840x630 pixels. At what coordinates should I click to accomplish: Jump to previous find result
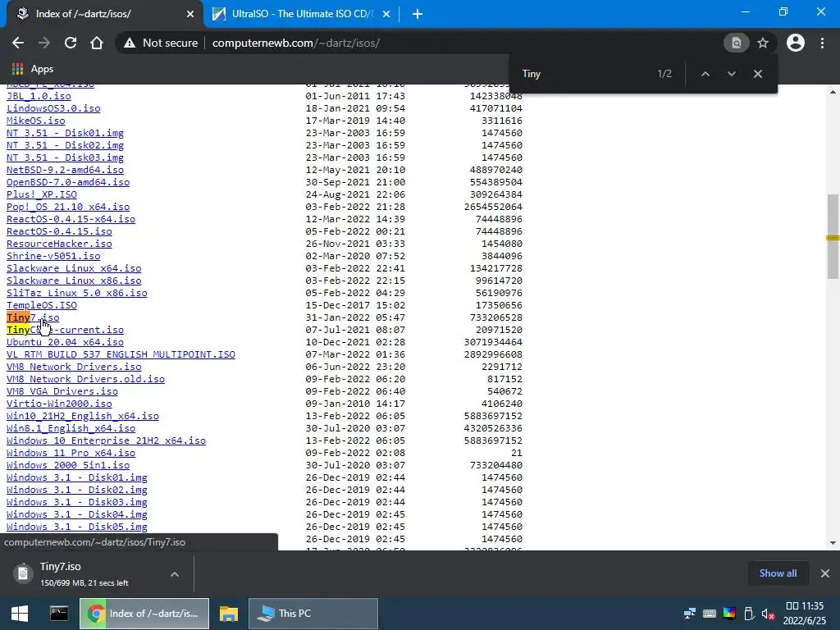click(705, 74)
